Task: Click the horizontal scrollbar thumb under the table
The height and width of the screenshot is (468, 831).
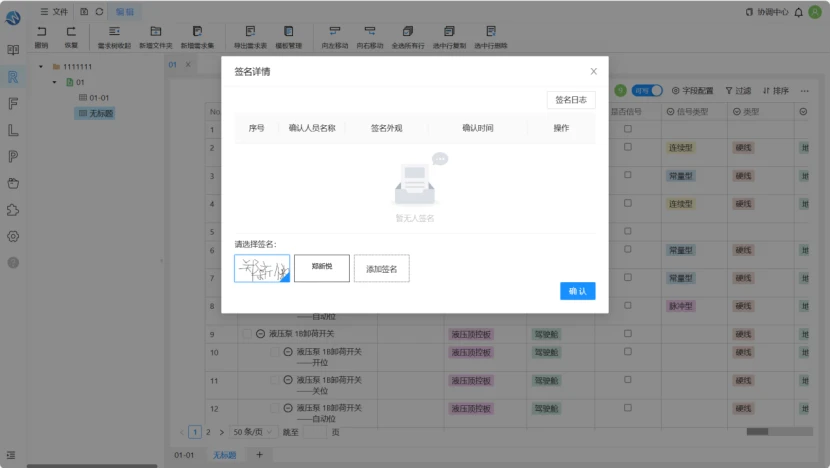Action: pos(757,431)
